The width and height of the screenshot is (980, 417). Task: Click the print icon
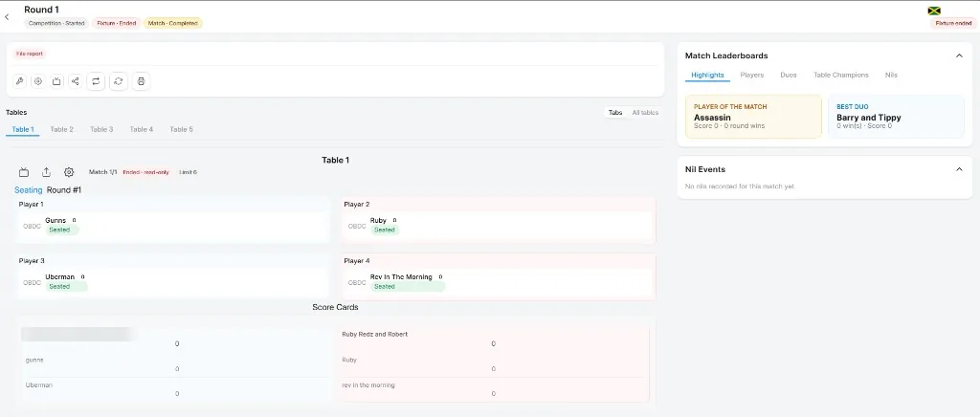pyautogui.click(x=142, y=81)
